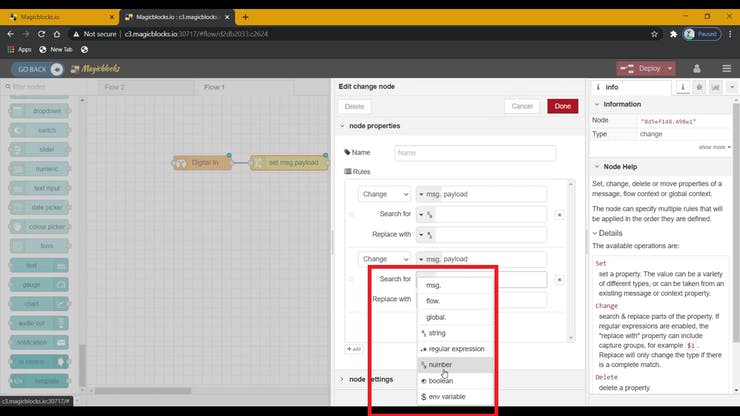Image resolution: width=740 pixels, height=416 pixels.
Task: Open the dashboard chart sidebar icon
Action: [715, 87]
